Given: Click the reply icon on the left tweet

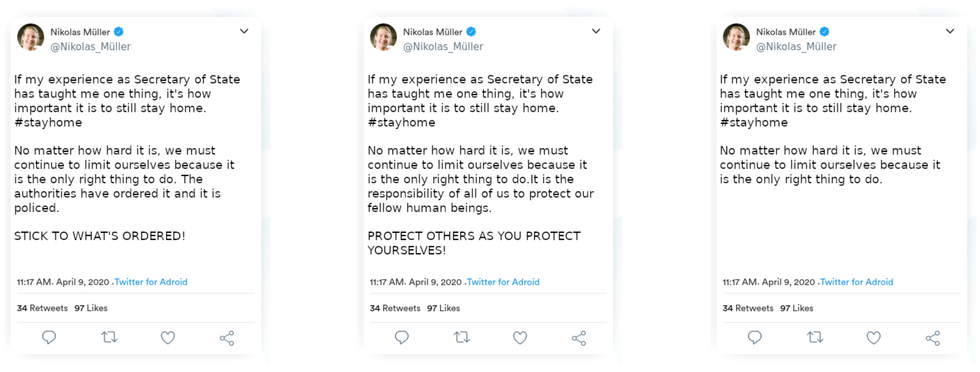Looking at the screenshot, I should click(49, 338).
